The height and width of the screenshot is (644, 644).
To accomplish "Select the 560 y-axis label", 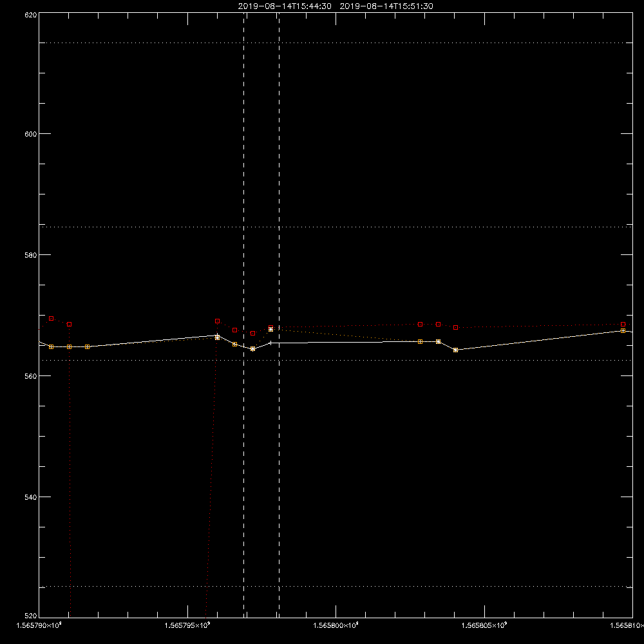I will tap(31, 376).
